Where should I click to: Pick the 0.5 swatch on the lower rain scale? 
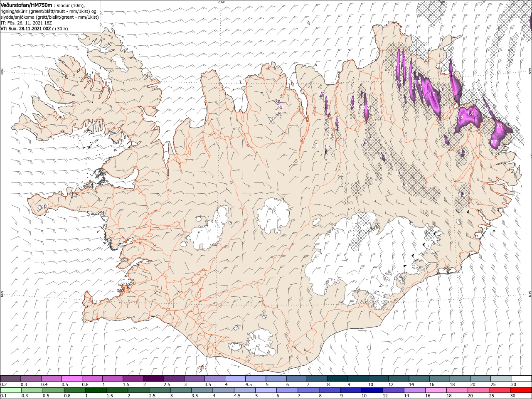[54, 390]
